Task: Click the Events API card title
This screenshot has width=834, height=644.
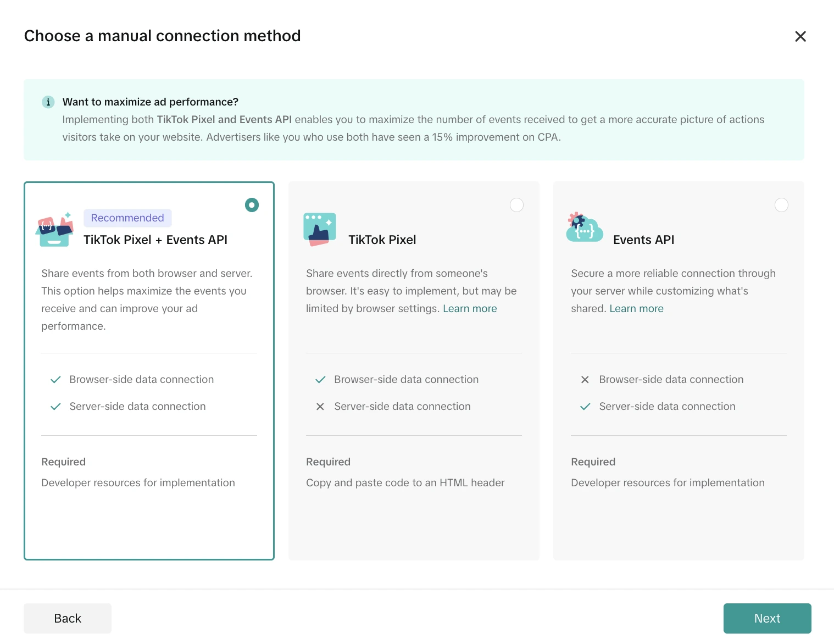Action: click(643, 240)
